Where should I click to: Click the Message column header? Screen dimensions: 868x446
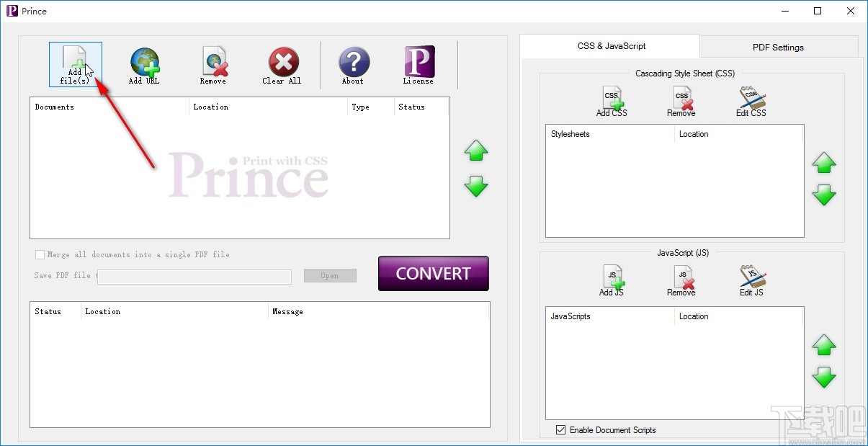click(x=378, y=311)
